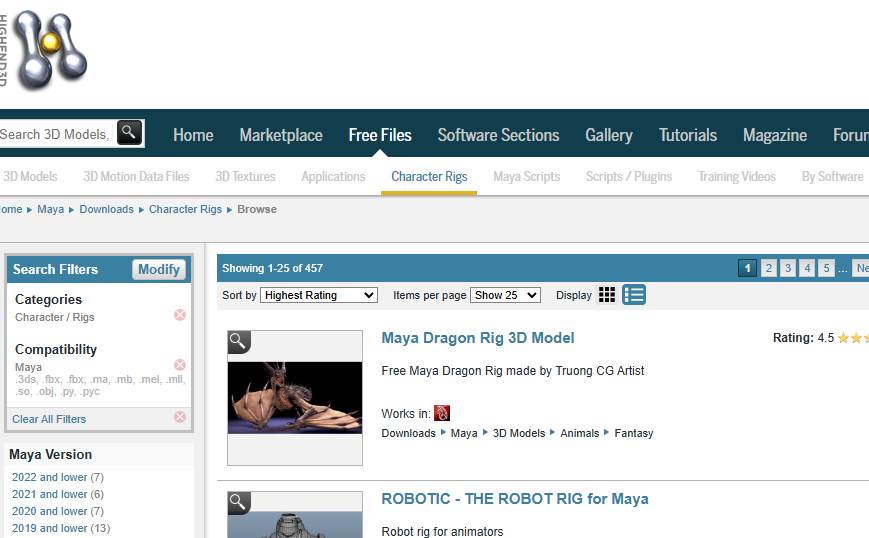The height and width of the screenshot is (538, 869).
Task: Select the By Software tab
Action: (x=832, y=177)
